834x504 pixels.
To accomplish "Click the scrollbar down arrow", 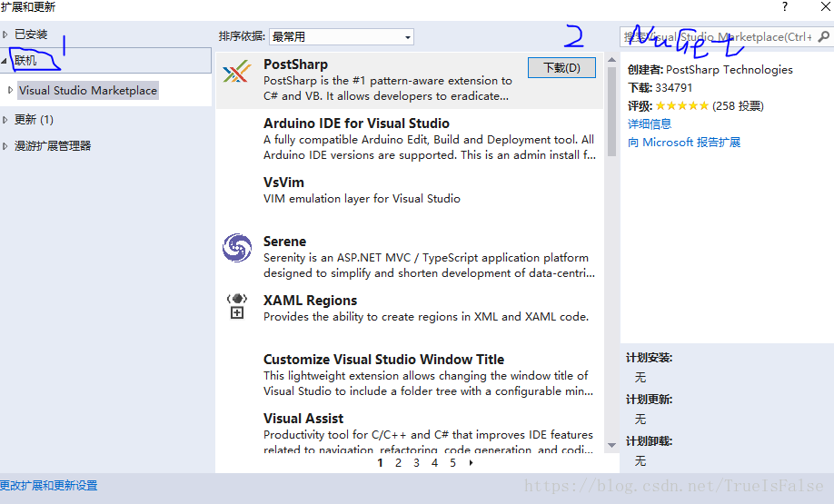I will point(611,445).
